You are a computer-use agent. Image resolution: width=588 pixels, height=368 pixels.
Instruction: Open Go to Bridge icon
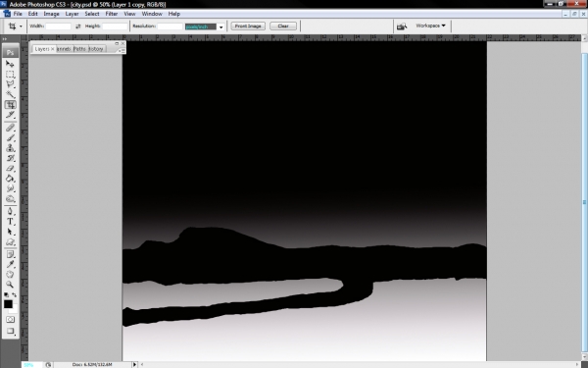click(x=402, y=26)
